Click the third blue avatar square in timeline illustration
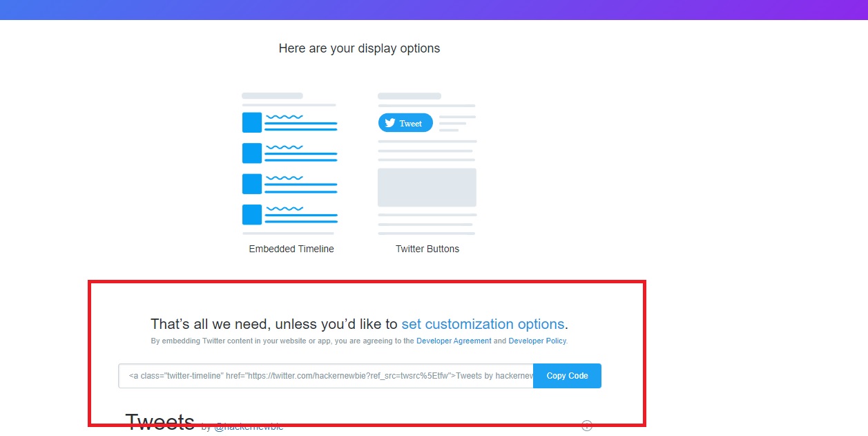This screenshot has height=436, width=868. 252,184
